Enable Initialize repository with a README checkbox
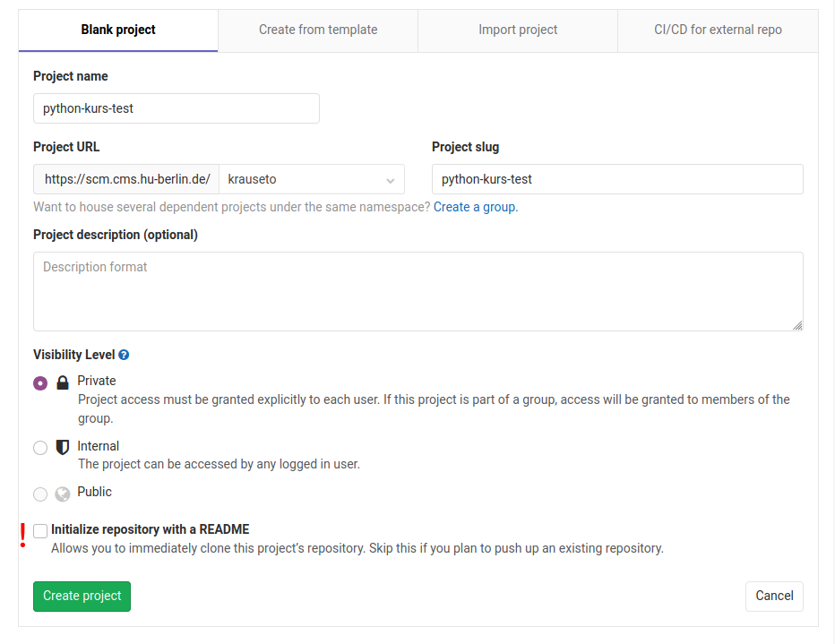 pos(40,530)
